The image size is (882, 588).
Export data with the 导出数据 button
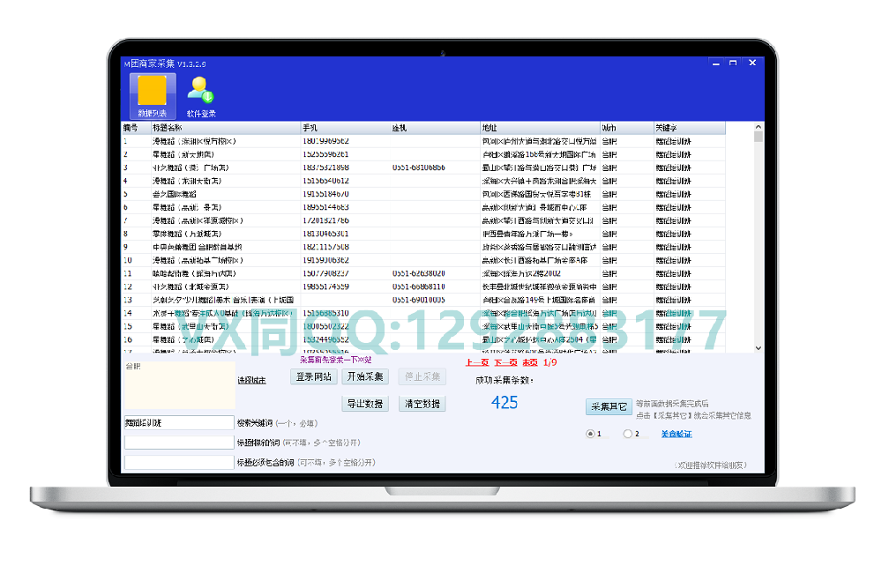point(365,404)
